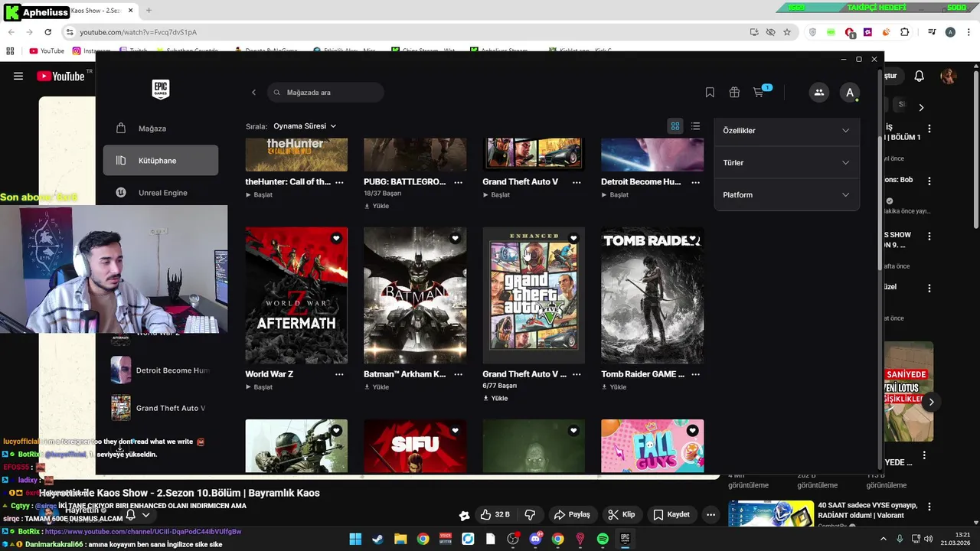Open options menu for PUBG: BATTLEGROUNDS
Image resolution: width=980 pixels, height=551 pixels.
tap(458, 182)
